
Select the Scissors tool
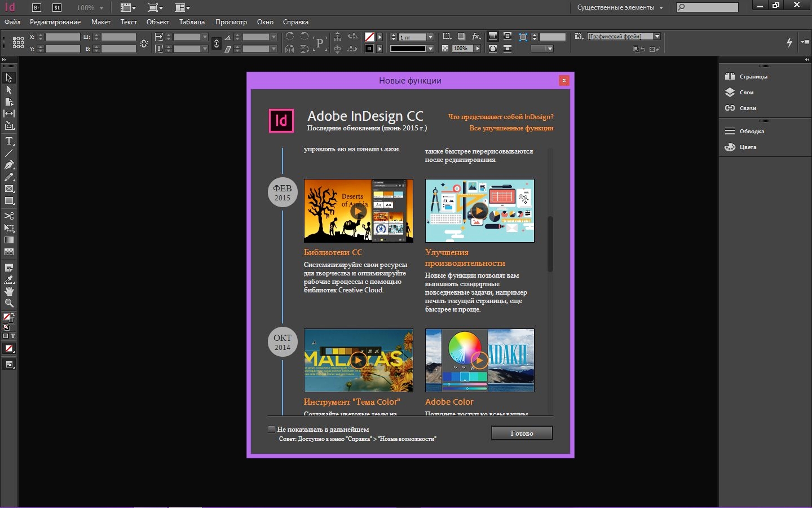[x=9, y=216]
